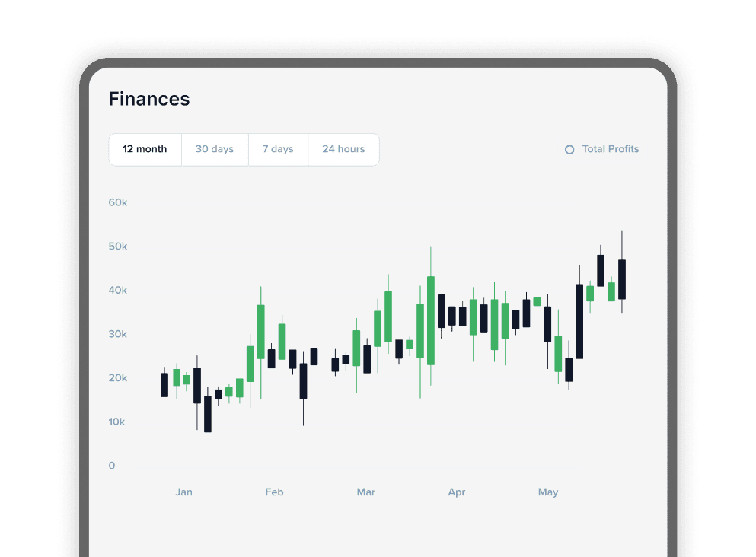Select the May month label
756x557 pixels.
(548, 492)
